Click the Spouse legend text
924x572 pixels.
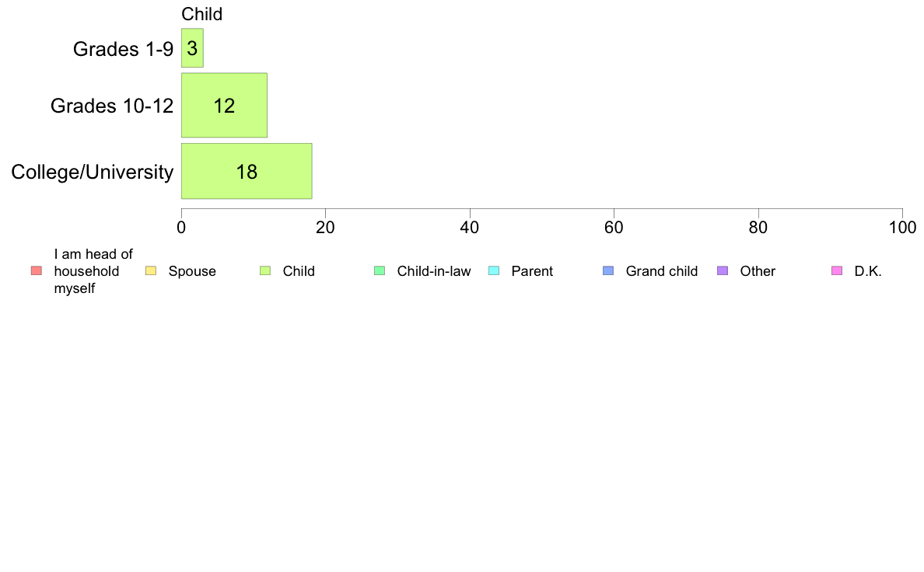[192, 271]
